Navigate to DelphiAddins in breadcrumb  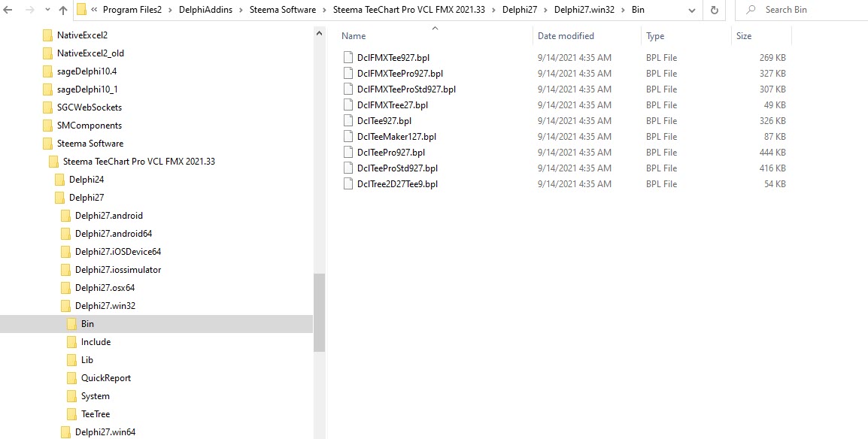pyautogui.click(x=205, y=10)
